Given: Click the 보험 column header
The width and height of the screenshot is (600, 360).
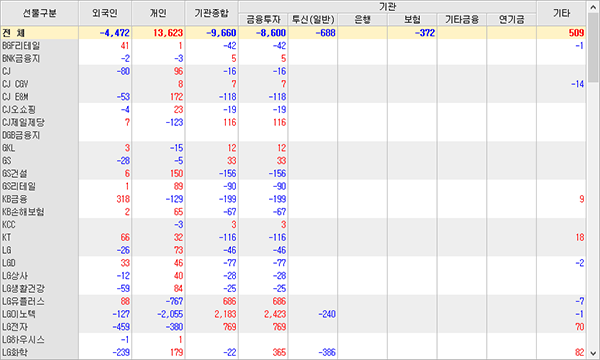Looking at the screenshot, I should click(412, 20).
